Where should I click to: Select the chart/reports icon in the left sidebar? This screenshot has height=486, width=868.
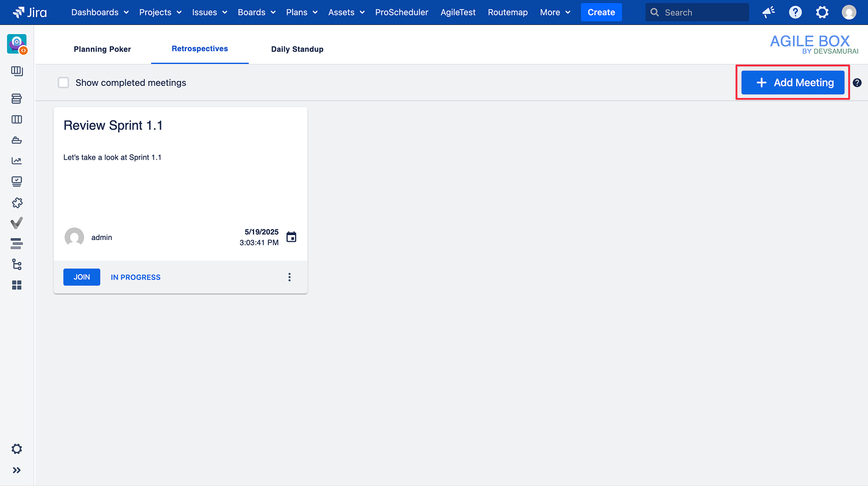point(16,161)
